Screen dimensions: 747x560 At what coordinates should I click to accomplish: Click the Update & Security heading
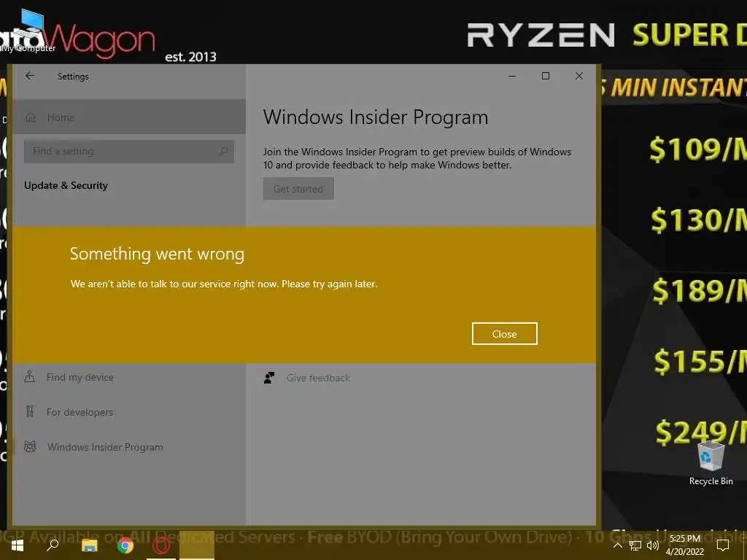point(66,185)
